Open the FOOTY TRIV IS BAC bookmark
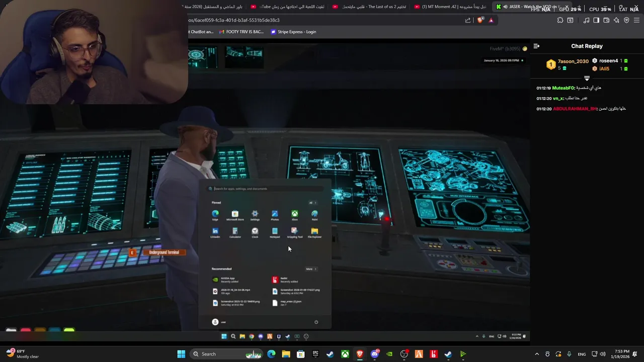644x362 pixels. click(x=241, y=32)
